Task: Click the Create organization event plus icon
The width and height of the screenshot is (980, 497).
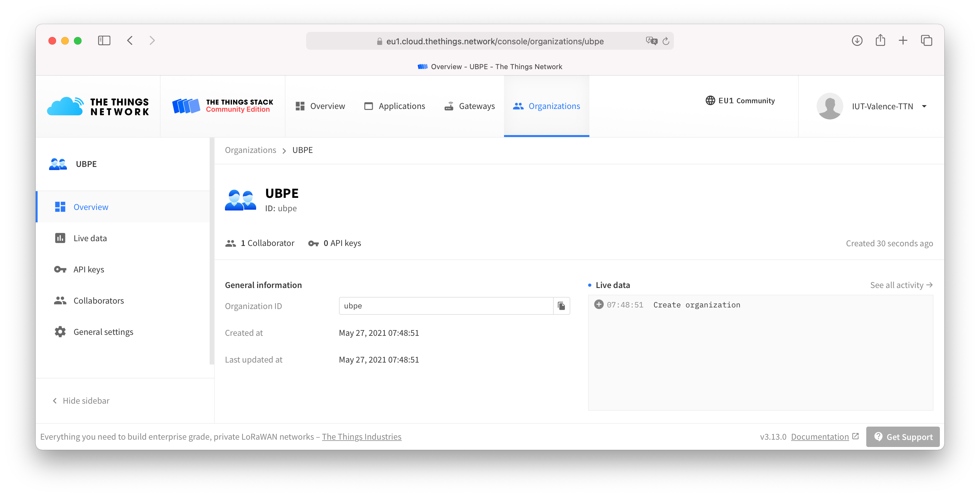Action: coord(598,304)
